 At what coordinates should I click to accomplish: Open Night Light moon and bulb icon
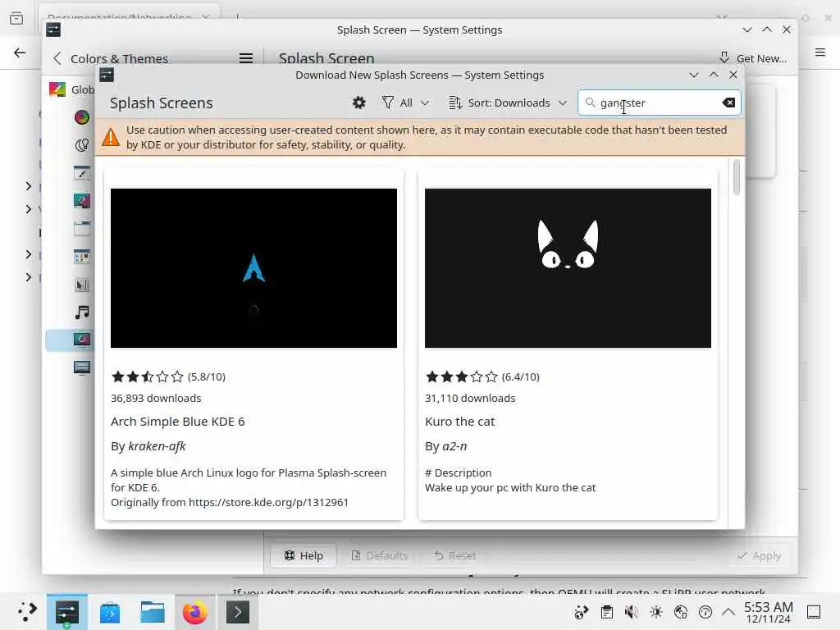tap(82, 144)
